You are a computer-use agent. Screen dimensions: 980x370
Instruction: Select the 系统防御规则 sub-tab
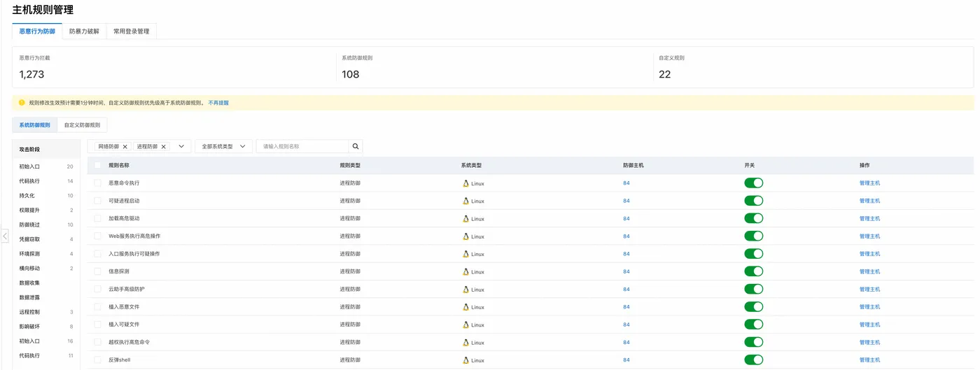[35, 125]
